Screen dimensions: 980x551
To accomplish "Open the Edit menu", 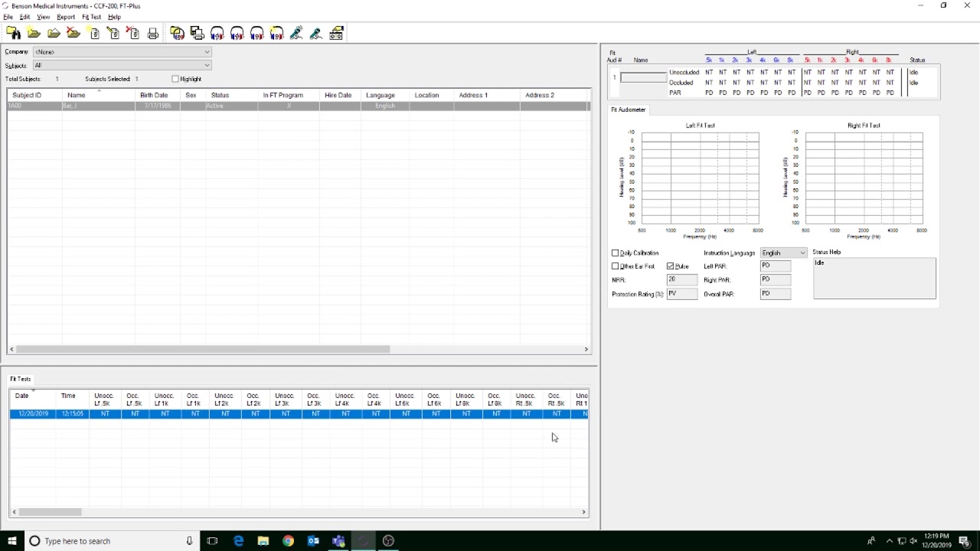I will coord(24,17).
